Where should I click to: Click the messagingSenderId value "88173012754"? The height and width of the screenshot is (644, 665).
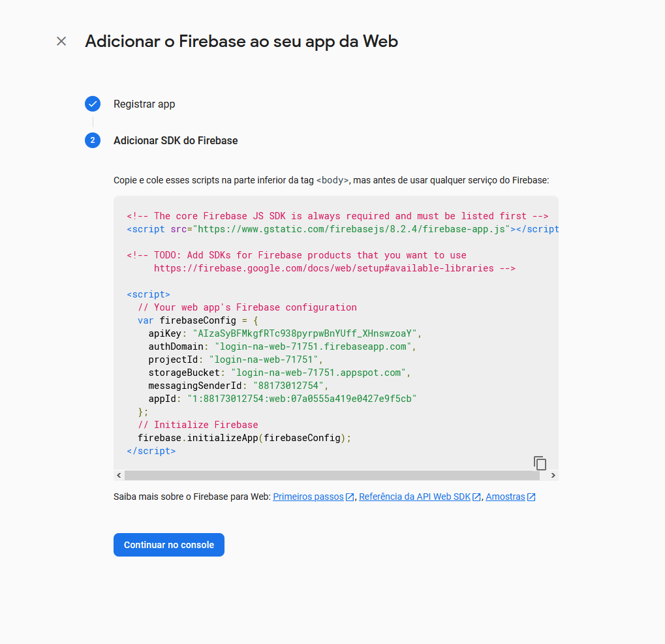(288, 386)
